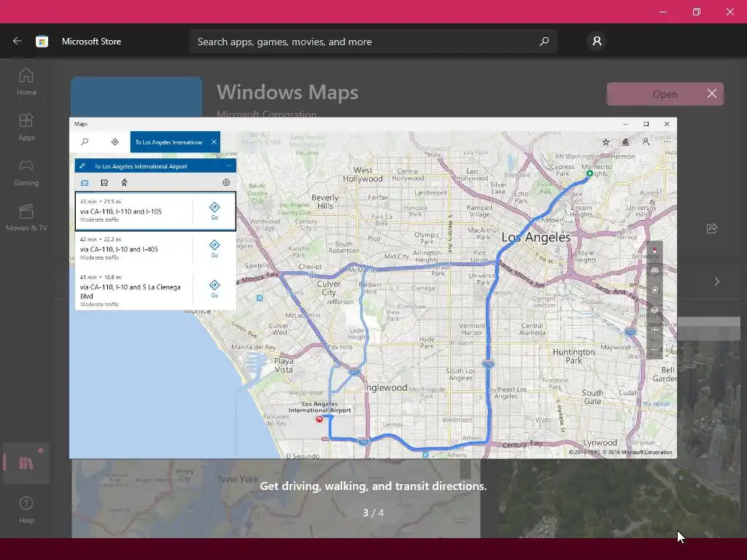
Task: Click the Microsoft Store logo icon
Action: 42,42
